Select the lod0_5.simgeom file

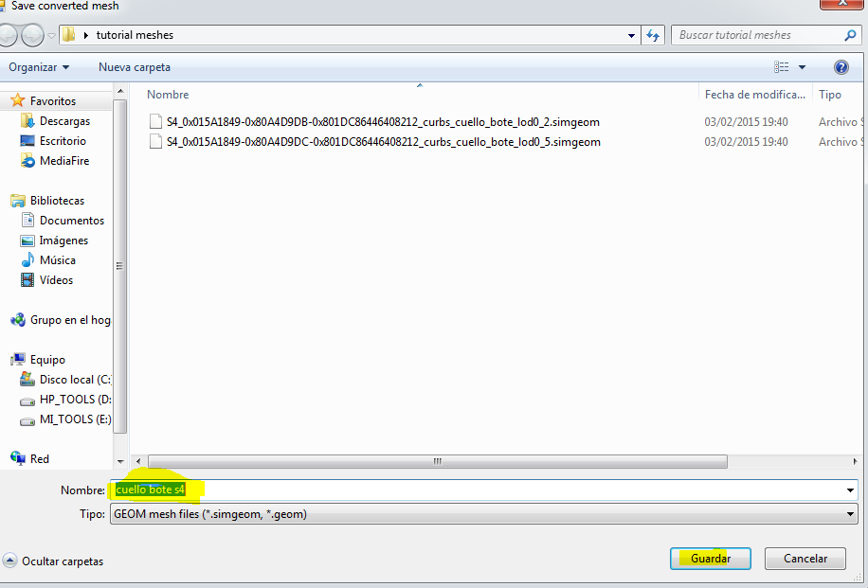[x=383, y=142]
